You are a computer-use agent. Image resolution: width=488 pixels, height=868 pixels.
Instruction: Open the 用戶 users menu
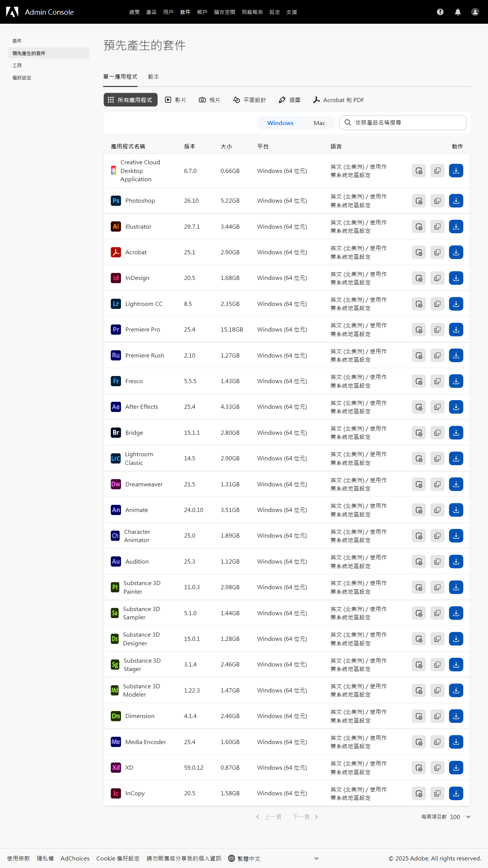click(x=168, y=12)
